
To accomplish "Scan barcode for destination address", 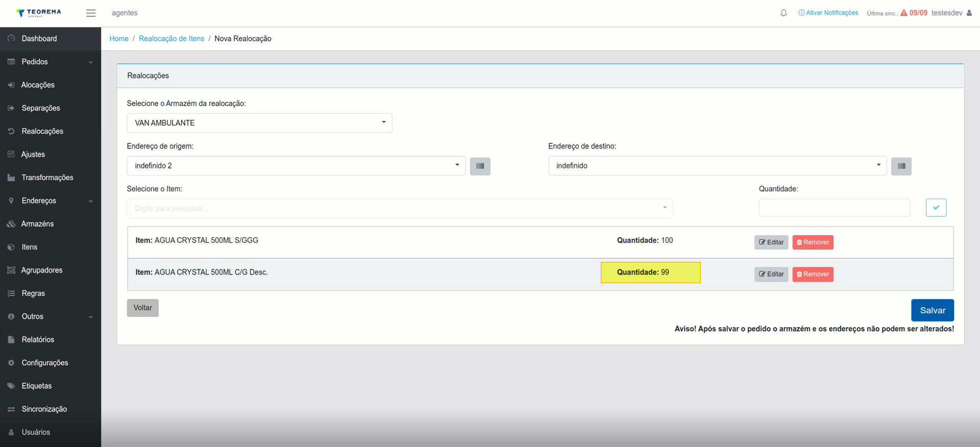I will (901, 166).
